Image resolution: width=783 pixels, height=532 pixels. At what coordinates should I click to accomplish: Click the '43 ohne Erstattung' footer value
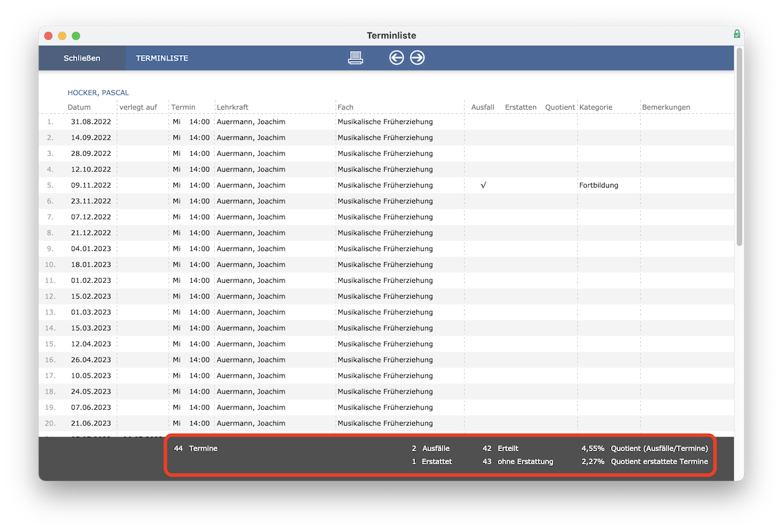pos(518,462)
